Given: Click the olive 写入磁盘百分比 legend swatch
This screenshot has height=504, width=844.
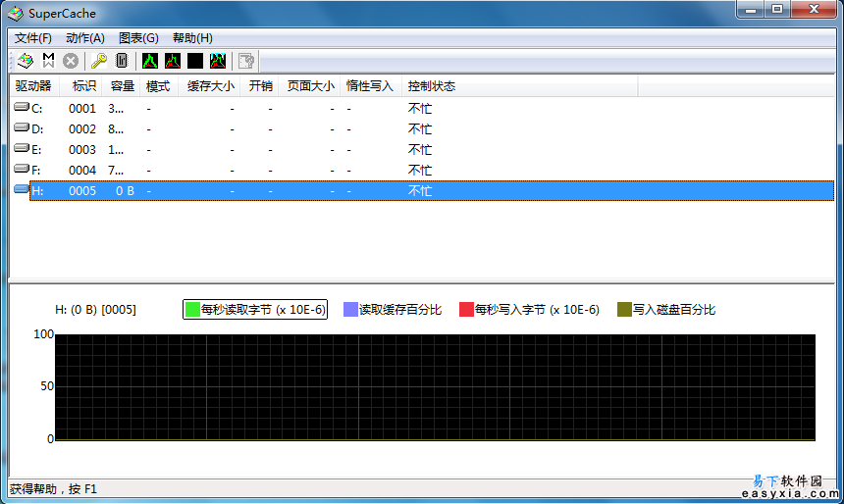Looking at the screenshot, I should [x=624, y=309].
